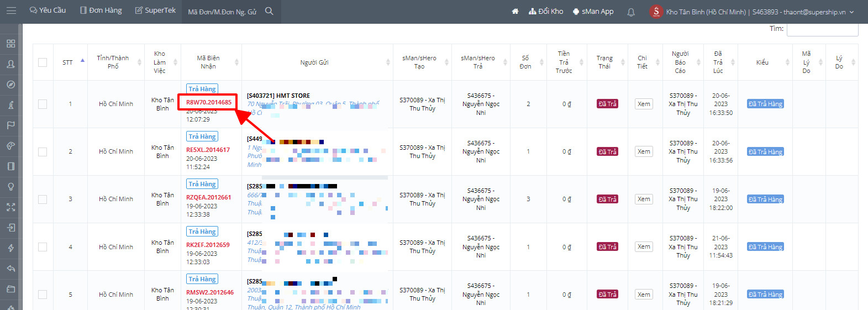Click the compass sidebar icon
The height and width of the screenshot is (310, 868).
(10, 85)
